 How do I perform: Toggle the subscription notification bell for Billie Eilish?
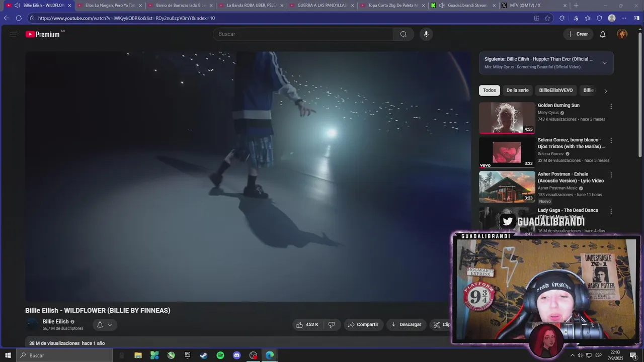pos(100,325)
